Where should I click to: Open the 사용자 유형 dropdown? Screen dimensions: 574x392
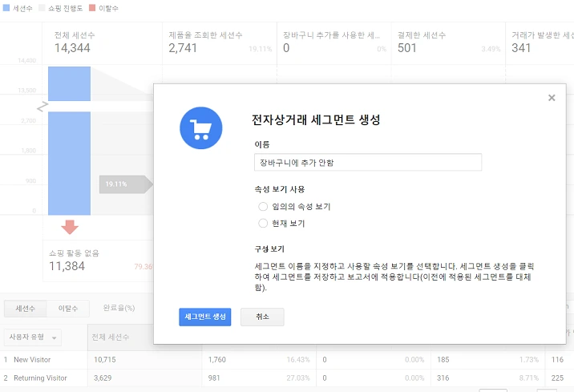tap(33, 337)
